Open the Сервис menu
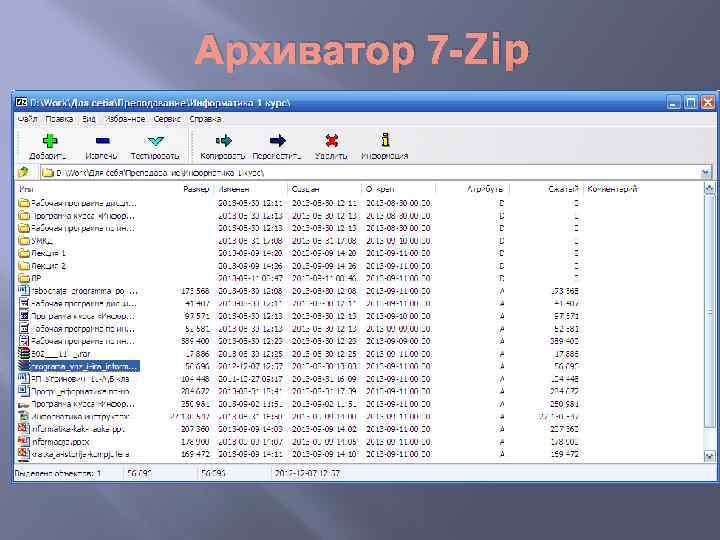 coord(167,119)
